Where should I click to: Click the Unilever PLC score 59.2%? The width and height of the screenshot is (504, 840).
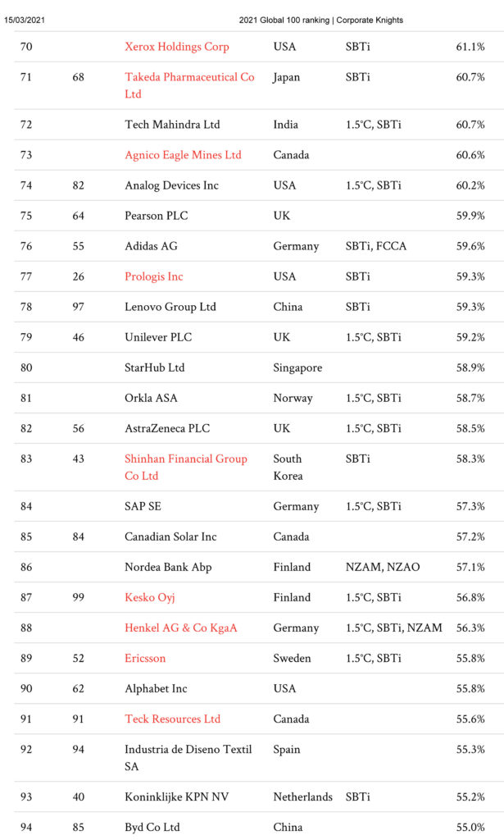(470, 337)
